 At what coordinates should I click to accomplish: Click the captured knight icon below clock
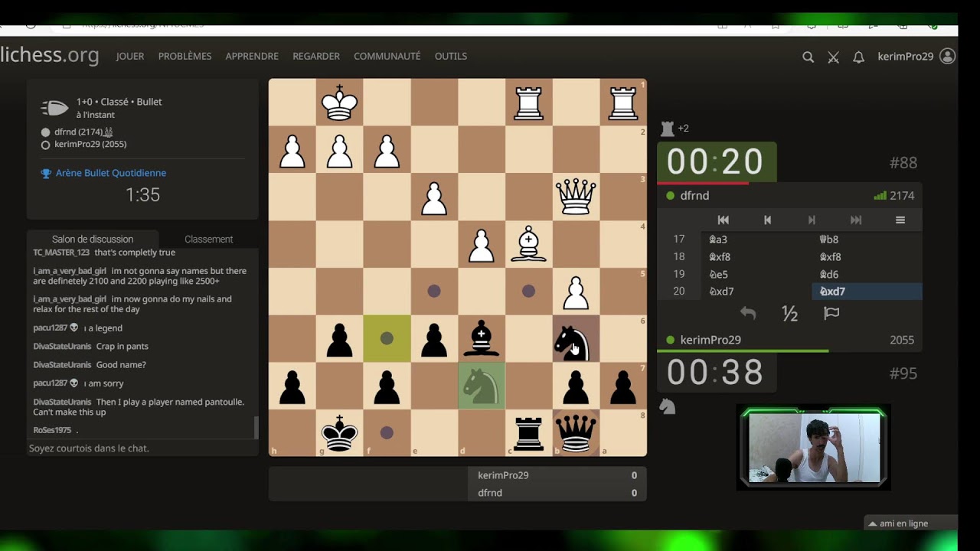coord(667,408)
